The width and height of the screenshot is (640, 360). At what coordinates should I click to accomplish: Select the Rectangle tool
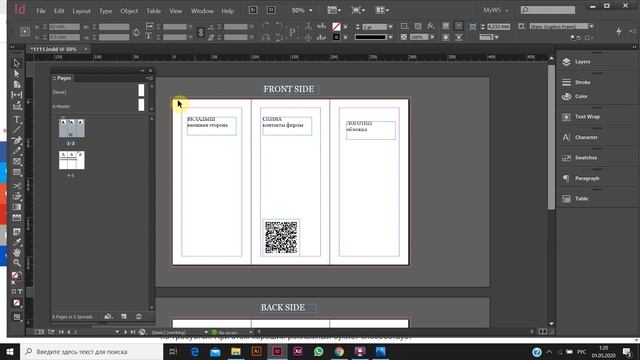pyautogui.click(x=16, y=173)
